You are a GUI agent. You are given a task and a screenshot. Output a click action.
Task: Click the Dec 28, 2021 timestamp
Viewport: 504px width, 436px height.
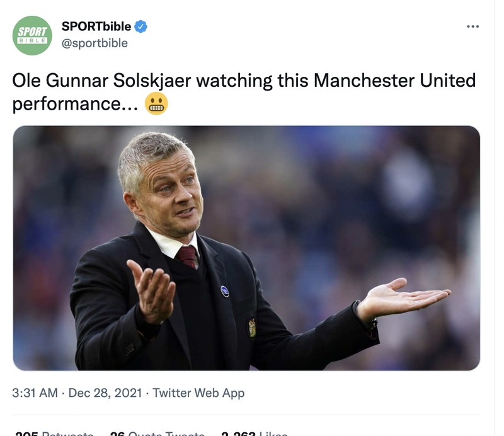(115, 393)
